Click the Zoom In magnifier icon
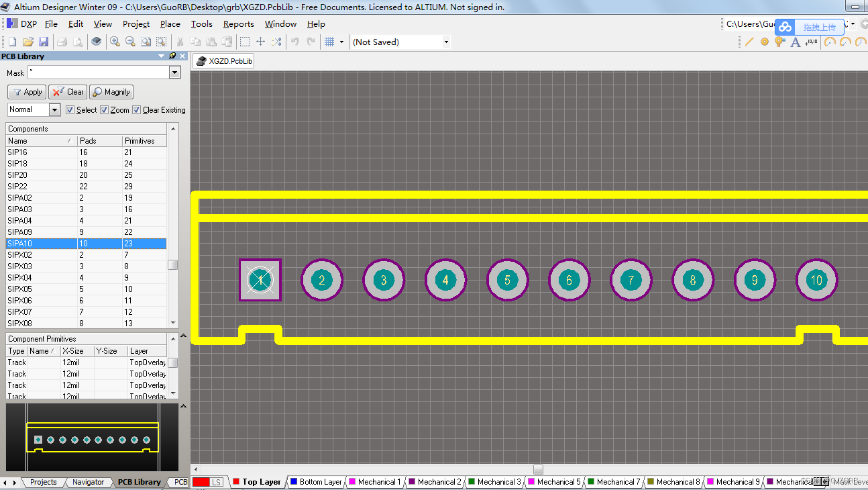This screenshot has height=490, width=868. (x=114, y=41)
